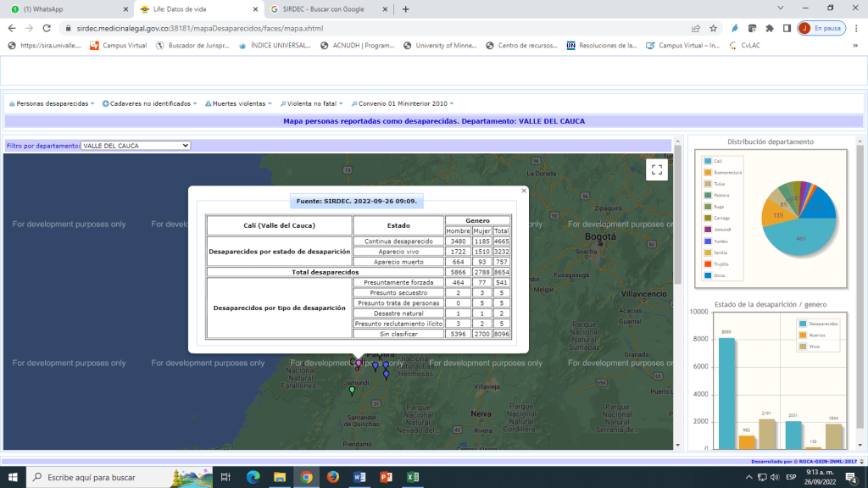Open the browser extensions puzzle icon
868x488 pixels.
pyautogui.click(x=770, y=28)
